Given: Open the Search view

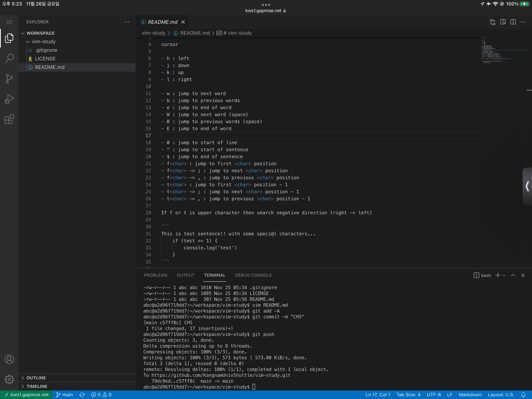Looking at the screenshot, I should tap(9, 58).
